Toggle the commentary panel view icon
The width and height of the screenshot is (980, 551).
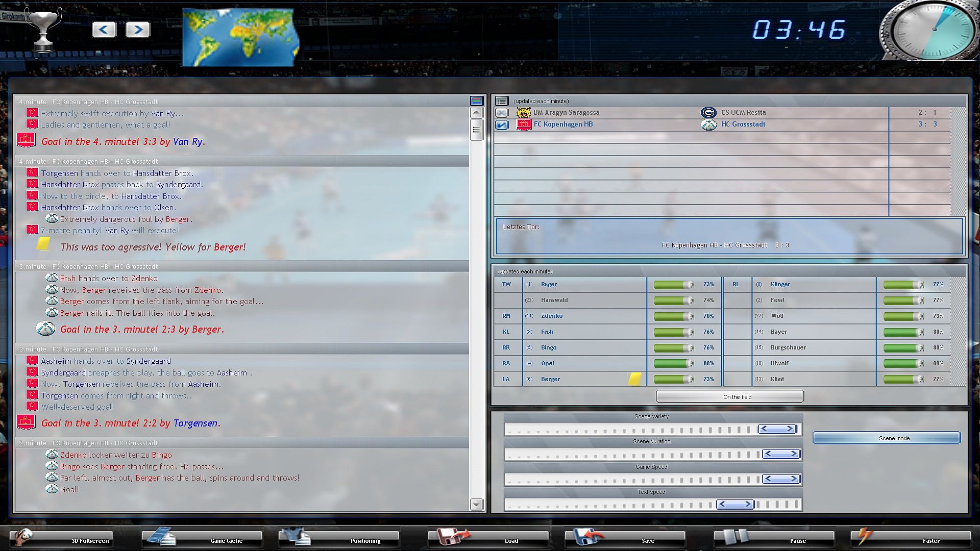coord(476,101)
